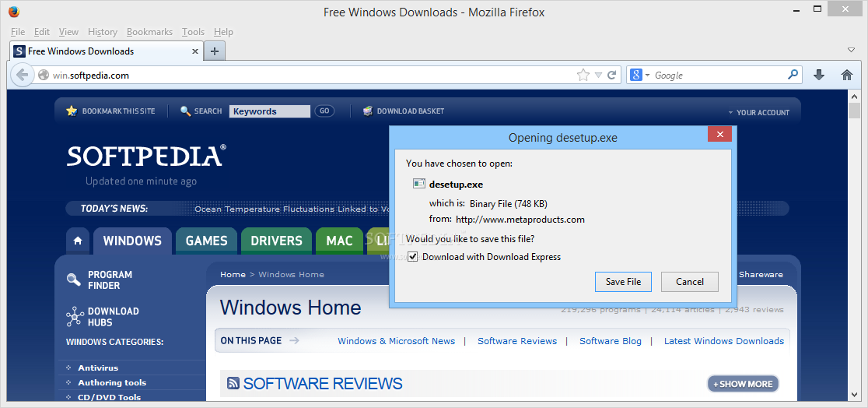
Task: Click the GO search button
Action: pos(324,111)
